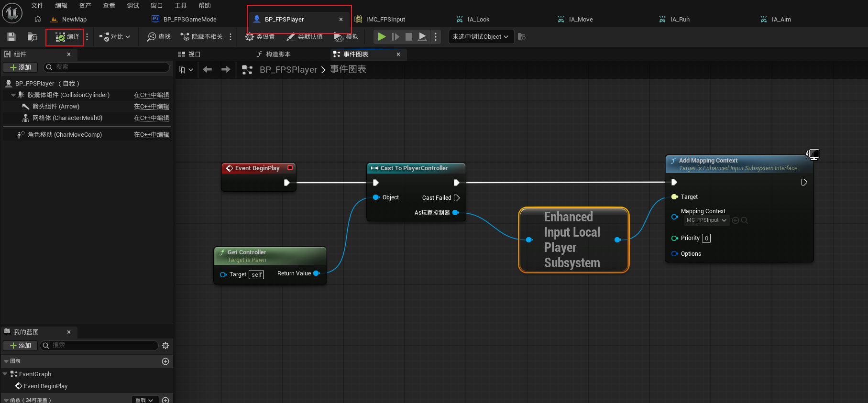Click 添加 in the 组件 panel
Screen dimensions: 868x403
tap(21, 67)
